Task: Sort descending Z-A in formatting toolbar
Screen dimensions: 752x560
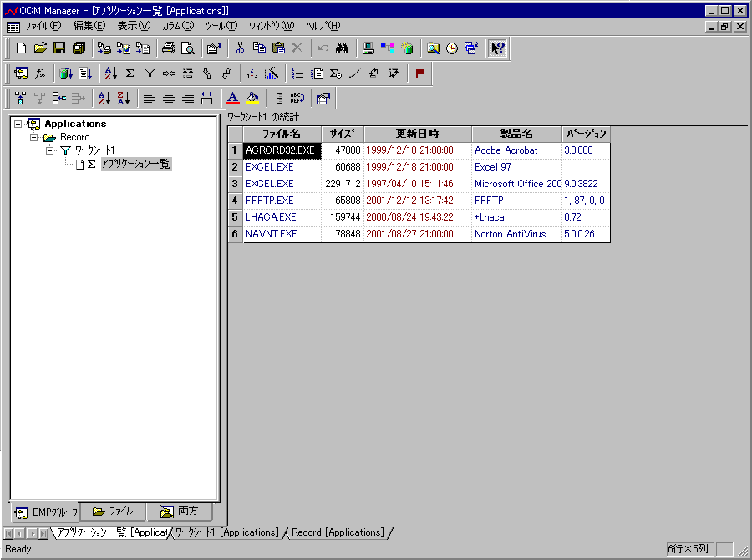Action: coord(124,99)
